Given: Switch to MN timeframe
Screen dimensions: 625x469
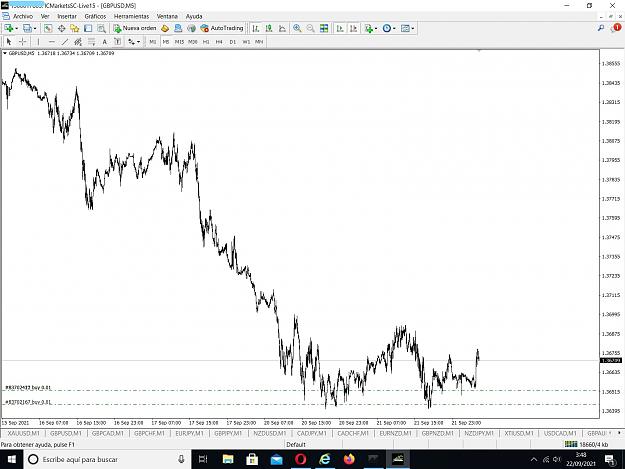Looking at the screenshot, I should (259, 41).
